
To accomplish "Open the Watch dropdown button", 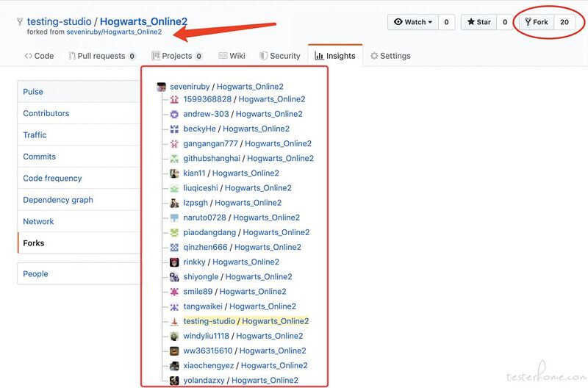I will pos(413,22).
